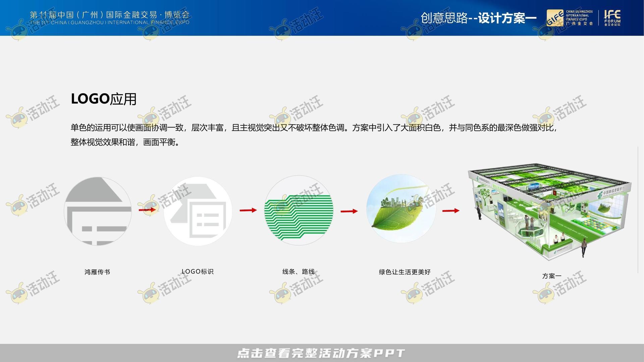
Task: Toggle the first red arrow indicator
Action: pyautogui.click(x=147, y=210)
